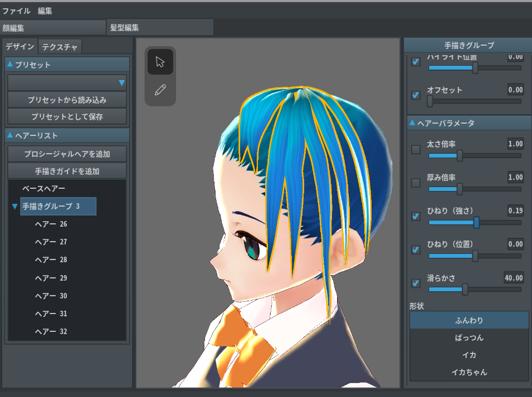Switch to the 髪型編集 tab
532x397 pixels.
tap(160, 27)
